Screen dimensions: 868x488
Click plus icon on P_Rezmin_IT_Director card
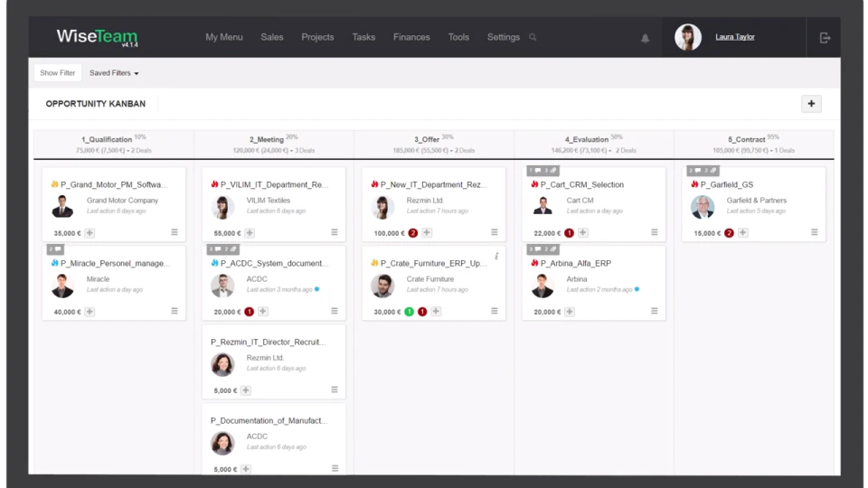coord(246,390)
